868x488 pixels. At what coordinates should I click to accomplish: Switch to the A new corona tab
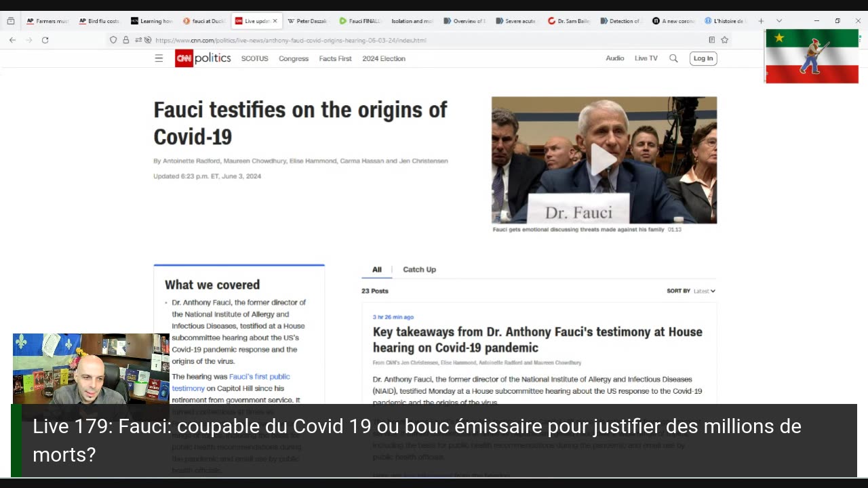click(673, 21)
